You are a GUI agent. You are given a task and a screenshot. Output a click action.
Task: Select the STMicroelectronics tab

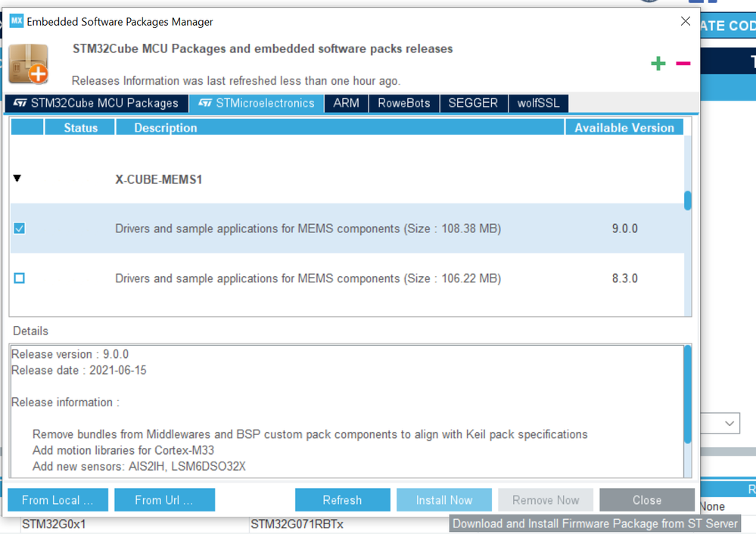click(x=257, y=103)
